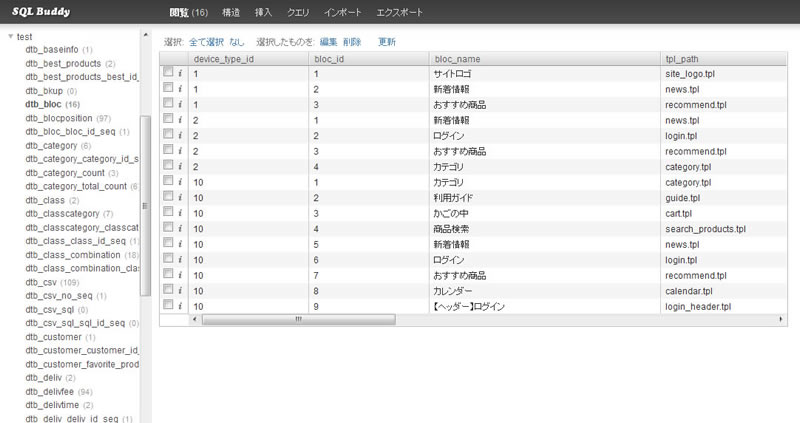Open the 構造 tab
Screen dimensions: 800x423
[x=230, y=12]
